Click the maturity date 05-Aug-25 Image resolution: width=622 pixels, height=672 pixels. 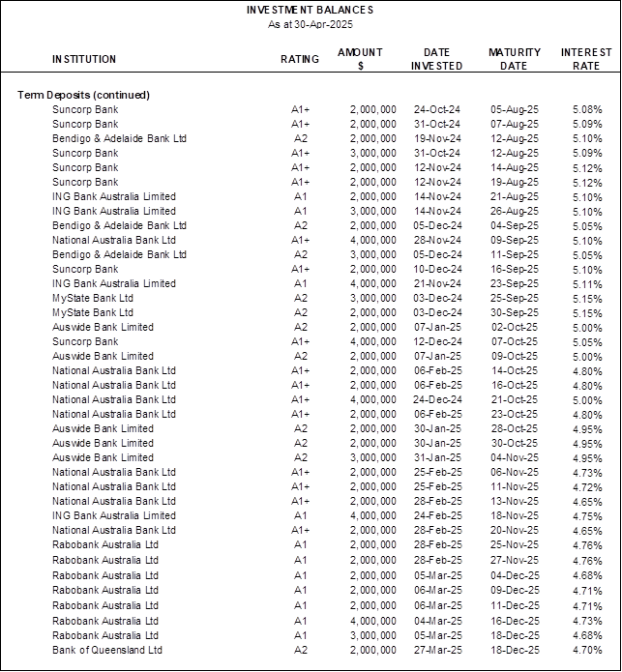coord(515,109)
